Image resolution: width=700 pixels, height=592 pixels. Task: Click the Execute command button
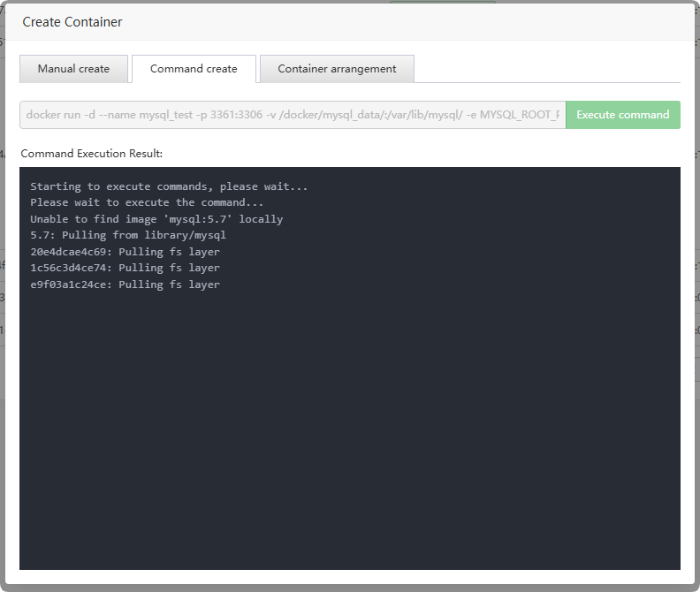pyautogui.click(x=623, y=115)
